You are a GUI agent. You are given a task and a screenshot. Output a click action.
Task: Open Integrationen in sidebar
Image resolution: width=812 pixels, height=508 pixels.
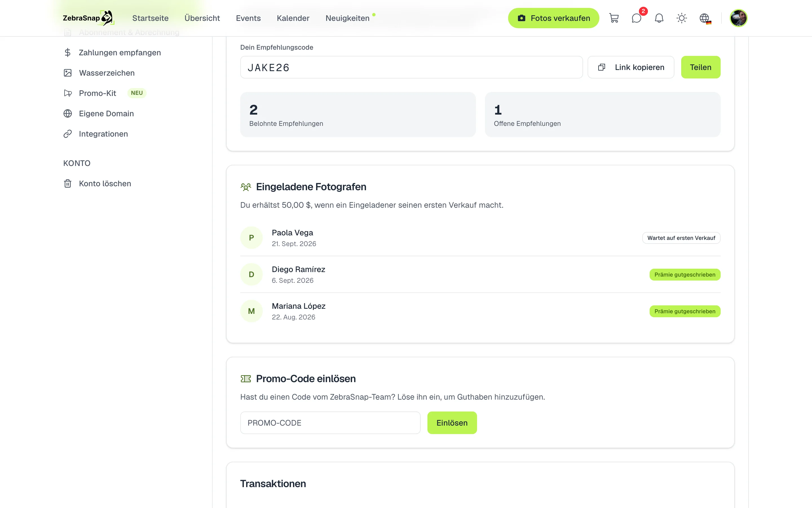(x=103, y=134)
